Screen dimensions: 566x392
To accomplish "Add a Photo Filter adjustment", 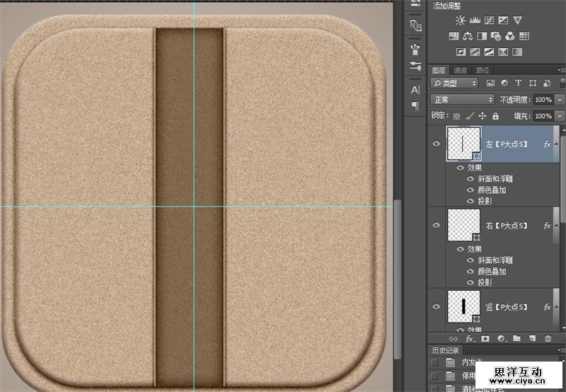I will click(496, 36).
